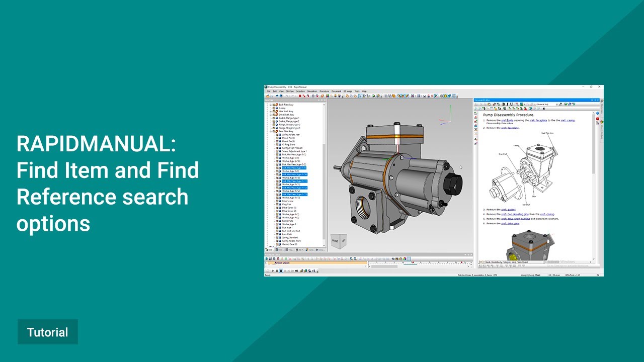Follow xref: faceplate link in step 2

point(510,128)
